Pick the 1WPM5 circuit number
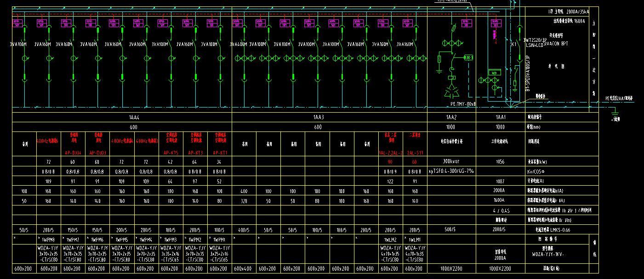 [x=122, y=239]
